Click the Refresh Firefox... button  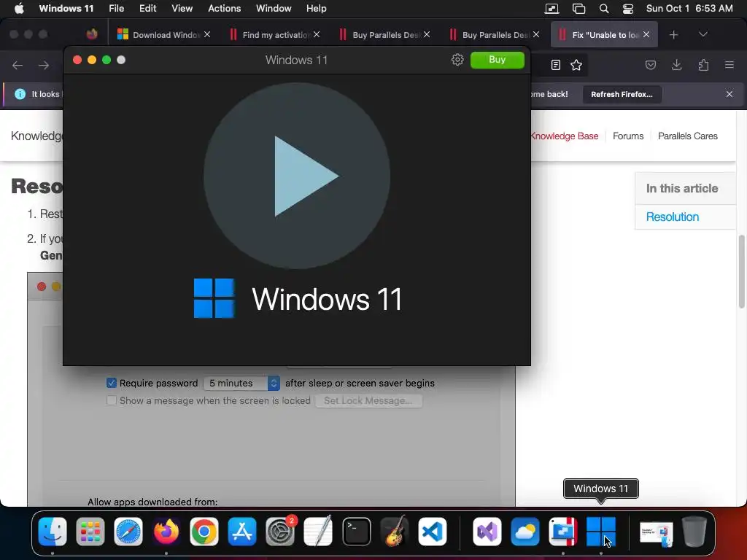click(x=622, y=94)
